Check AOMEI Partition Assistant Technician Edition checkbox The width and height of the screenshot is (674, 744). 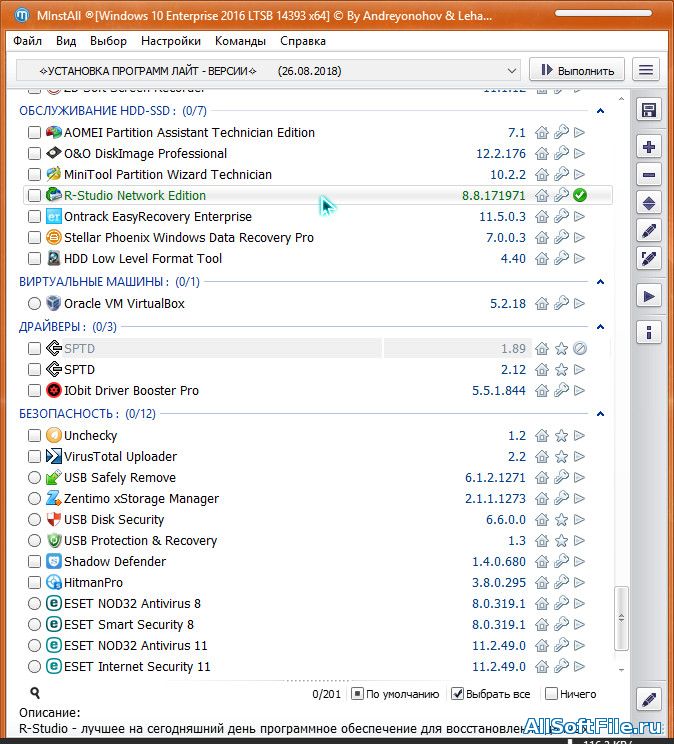click(x=34, y=132)
